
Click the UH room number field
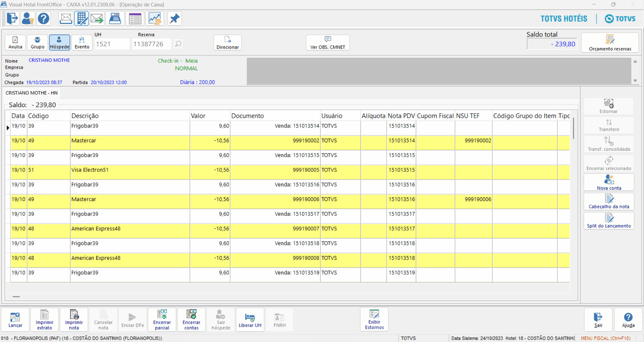point(111,44)
